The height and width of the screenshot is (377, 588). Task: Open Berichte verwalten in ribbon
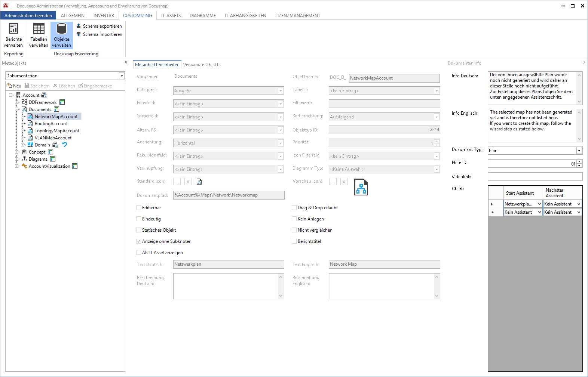point(13,35)
